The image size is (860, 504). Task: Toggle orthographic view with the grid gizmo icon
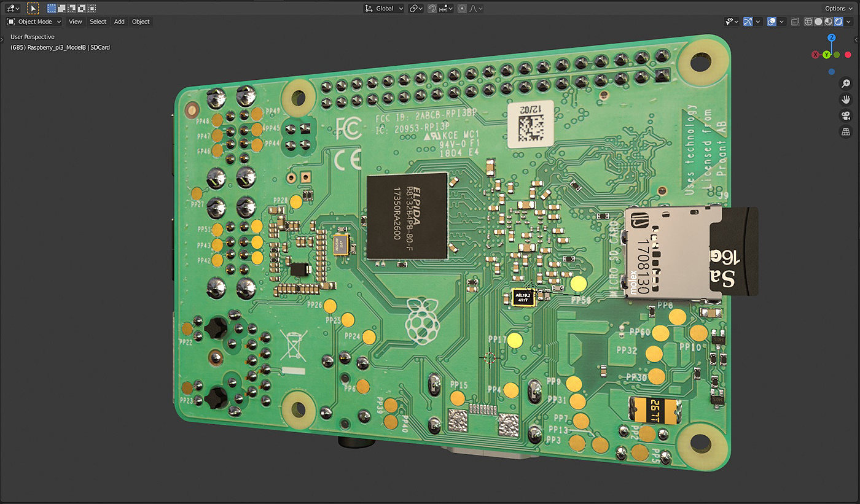(x=846, y=131)
